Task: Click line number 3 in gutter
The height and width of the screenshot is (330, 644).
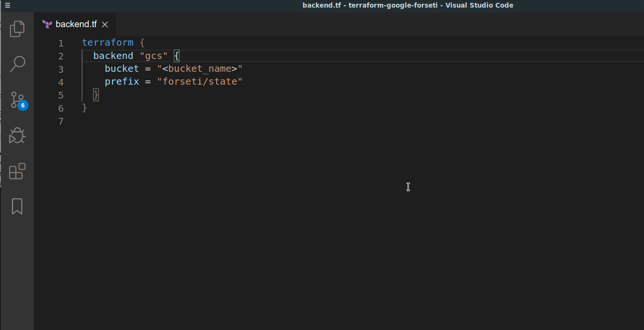Action: click(61, 69)
